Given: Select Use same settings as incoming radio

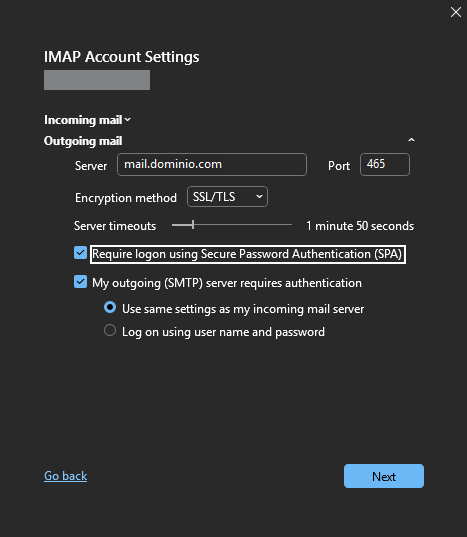Looking at the screenshot, I should tap(110, 307).
